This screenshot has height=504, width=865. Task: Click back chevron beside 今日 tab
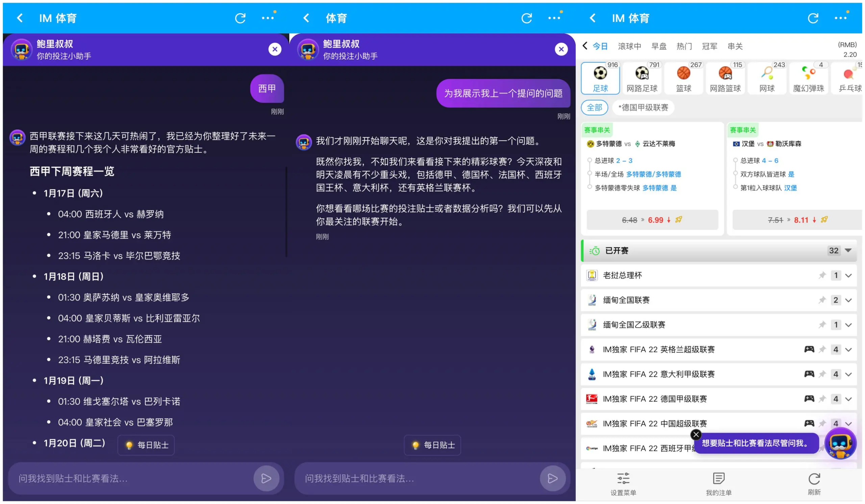point(585,46)
